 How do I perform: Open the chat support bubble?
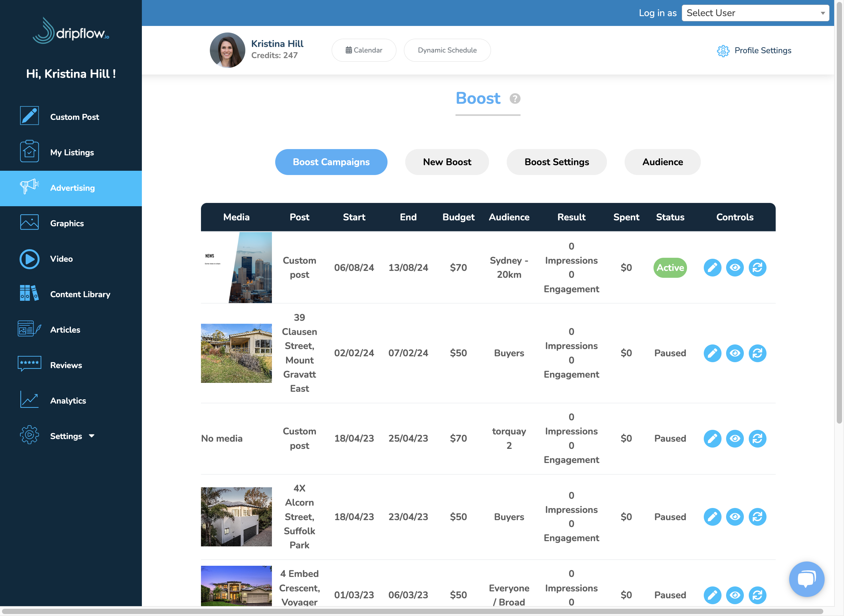coord(806,579)
